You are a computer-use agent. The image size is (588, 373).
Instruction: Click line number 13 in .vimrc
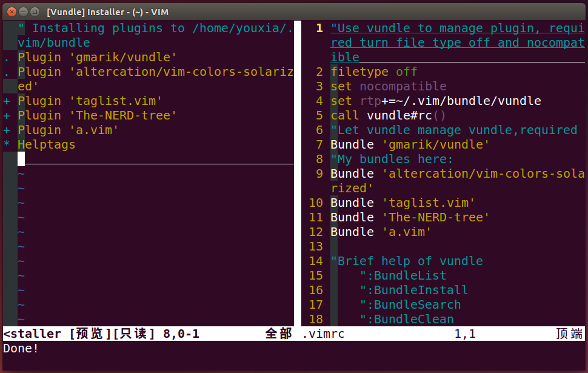pos(316,247)
